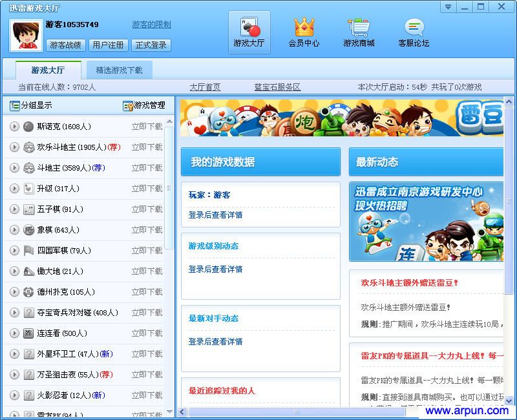Click the 迅雷成立南京游戏研发中心 recruitment banner
The width and height of the screenshot is (517, 420).
tap(427, 222)
